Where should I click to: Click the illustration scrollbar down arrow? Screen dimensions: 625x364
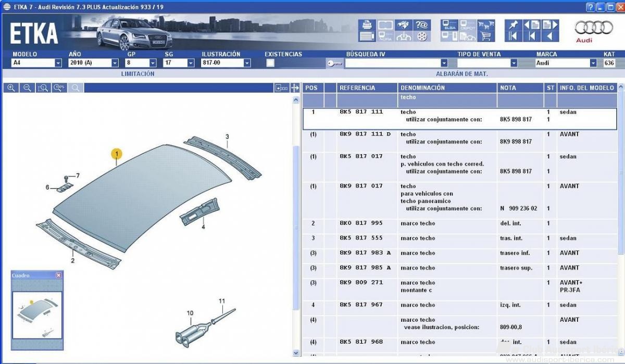coord(297,354)
